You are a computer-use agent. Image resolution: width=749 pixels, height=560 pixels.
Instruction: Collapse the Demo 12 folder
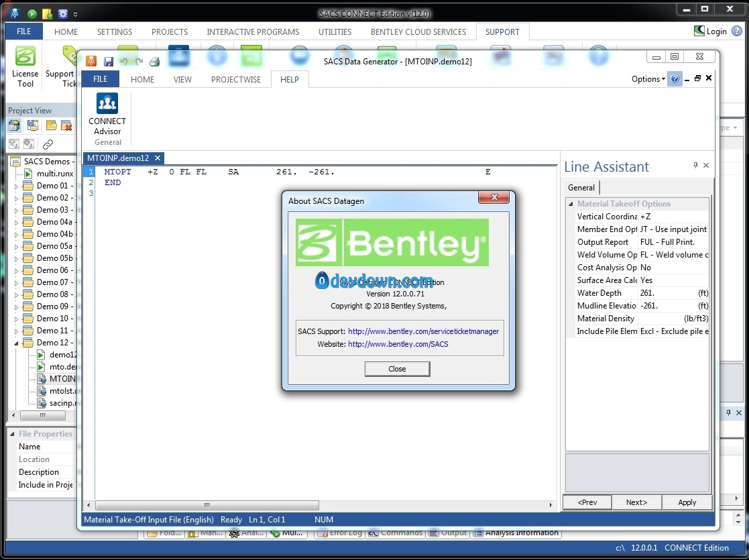(16, 343)
